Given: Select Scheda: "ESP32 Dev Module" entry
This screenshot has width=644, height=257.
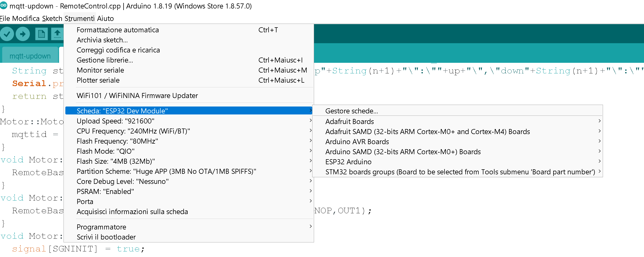Looking at the screenshot, I should (189, 111).
